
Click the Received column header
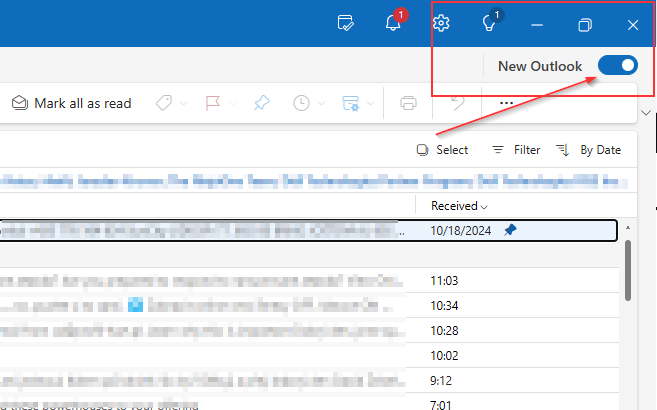tap(459, 206)
